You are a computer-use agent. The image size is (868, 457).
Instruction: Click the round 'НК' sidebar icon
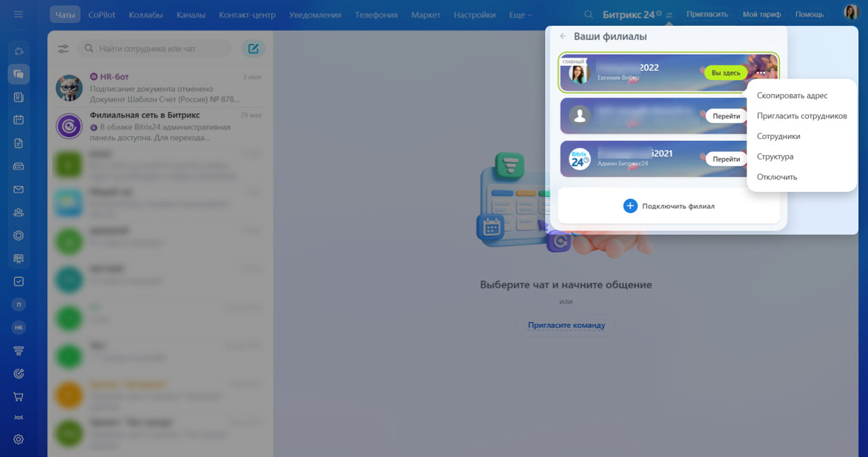tap(18, 327)
